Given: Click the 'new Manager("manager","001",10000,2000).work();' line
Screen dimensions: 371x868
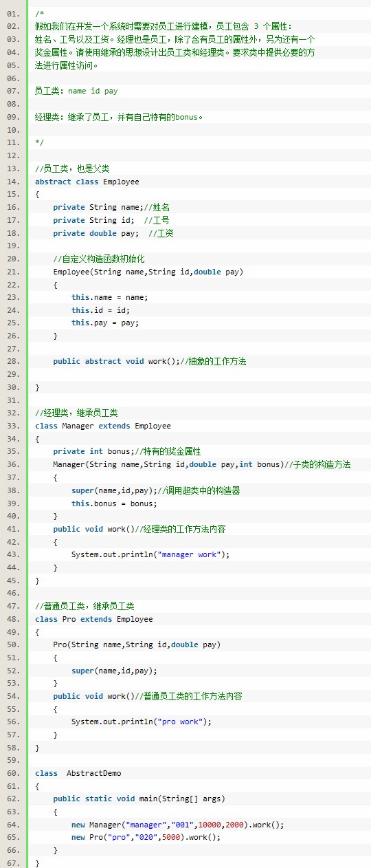Looking at the screenshot, I should coord(177,825).
